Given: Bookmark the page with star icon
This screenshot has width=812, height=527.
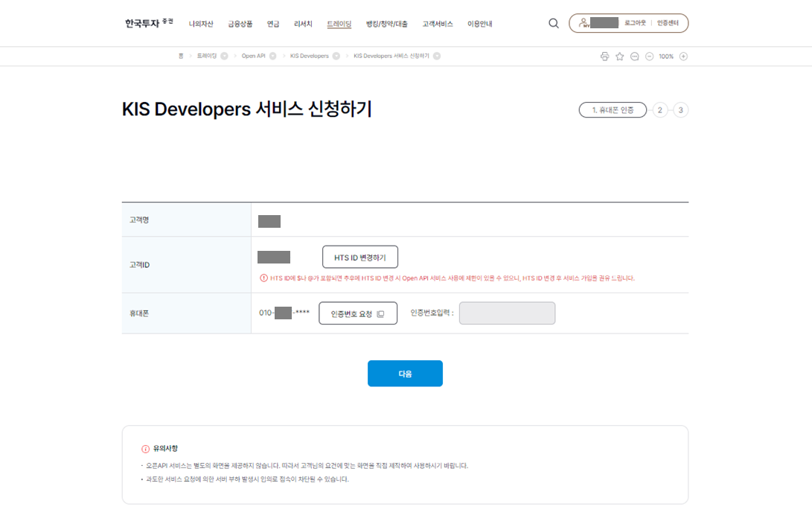Looking at the screenshot, I should pyautogui.click(x=619, y=57).
